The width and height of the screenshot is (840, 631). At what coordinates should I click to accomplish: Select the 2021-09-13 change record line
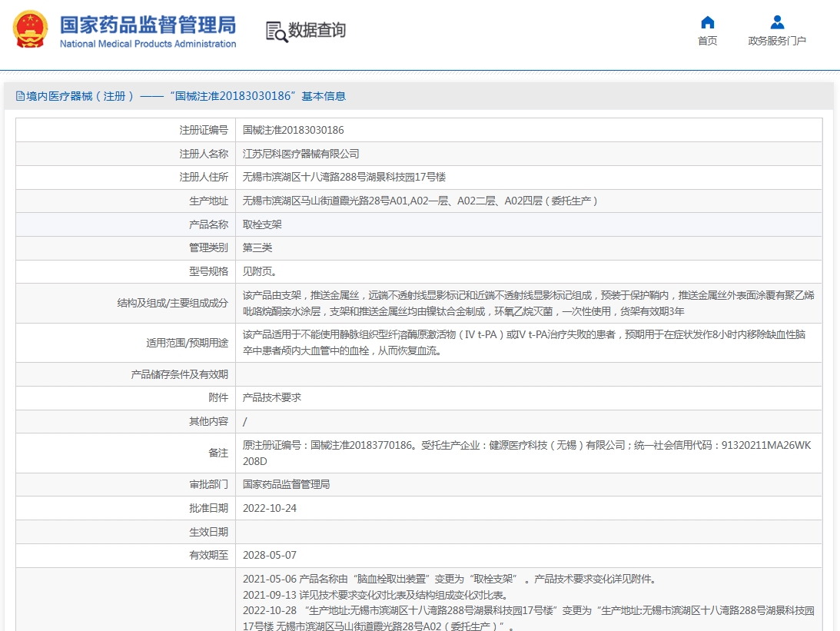point(375,595)
